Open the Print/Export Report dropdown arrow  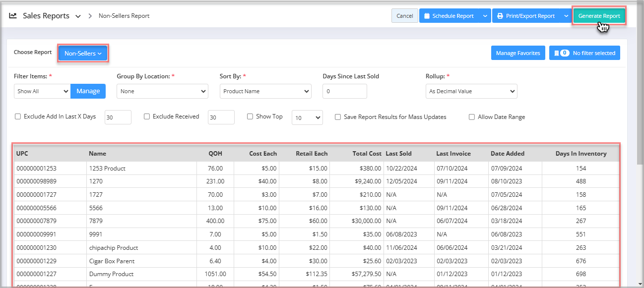[x=566, y=16]
